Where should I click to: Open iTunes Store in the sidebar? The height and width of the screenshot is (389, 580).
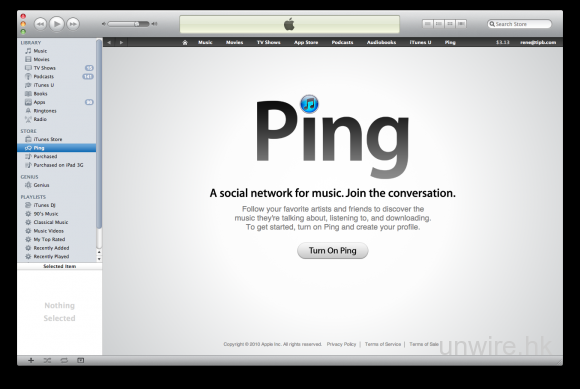pos(57,139)
